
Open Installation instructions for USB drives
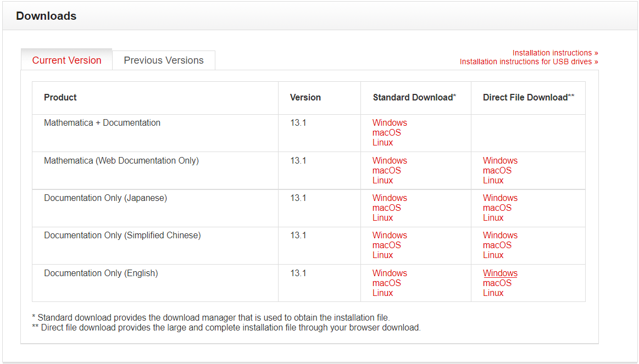click(529, 61)
